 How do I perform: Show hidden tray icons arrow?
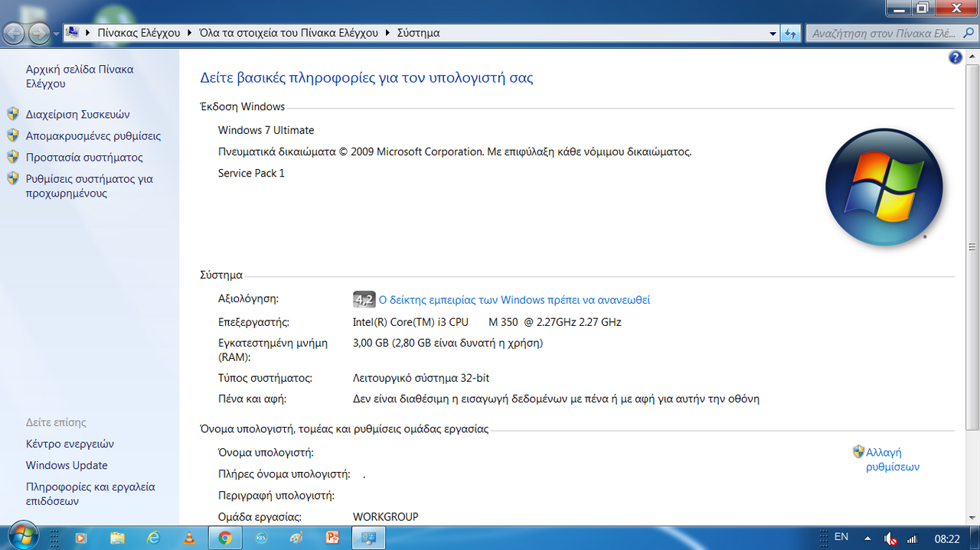(x=867, y=538)
